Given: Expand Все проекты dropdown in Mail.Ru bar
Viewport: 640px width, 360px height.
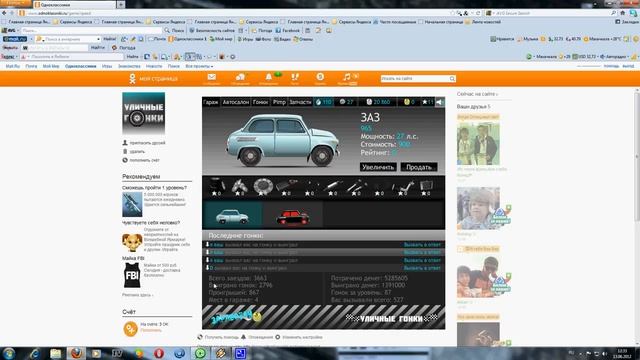Looking at the screenshot, I should coord(199,66).
